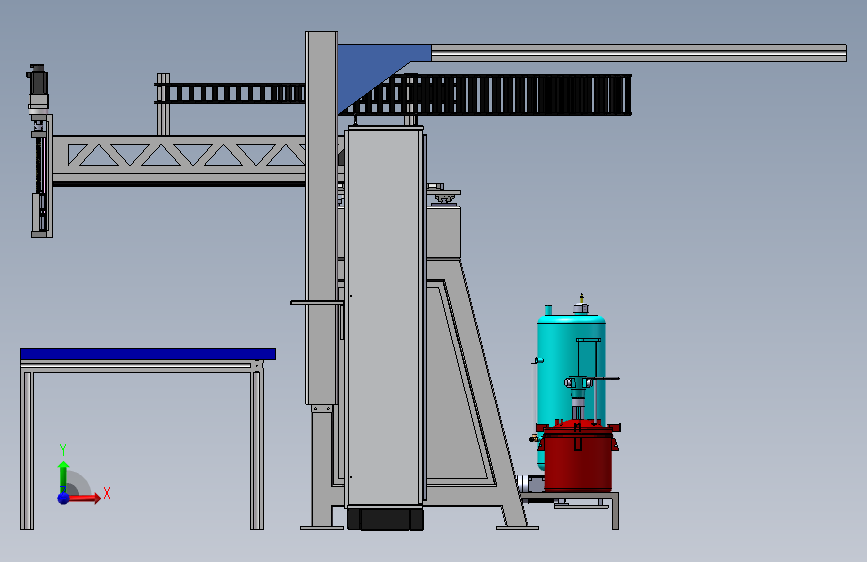
Task: Click the "Y" label on the orientation triad
Action: 63,450
